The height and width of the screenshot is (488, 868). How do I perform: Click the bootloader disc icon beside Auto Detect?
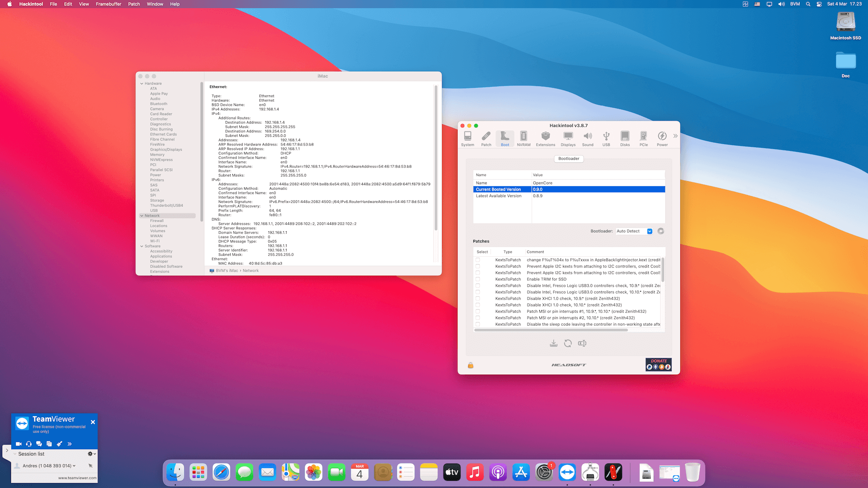[661, 231]
